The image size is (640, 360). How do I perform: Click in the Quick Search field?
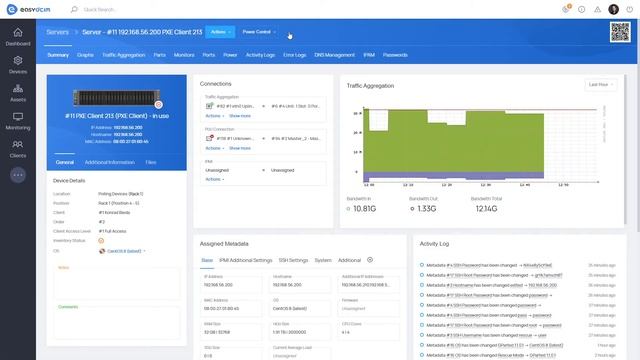point(100,9)
